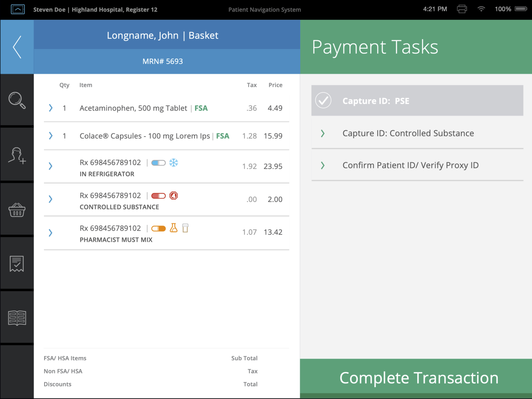Expand the Colace Capsules item row
Viewport: 532px width, 399px height.
[50, 136]
